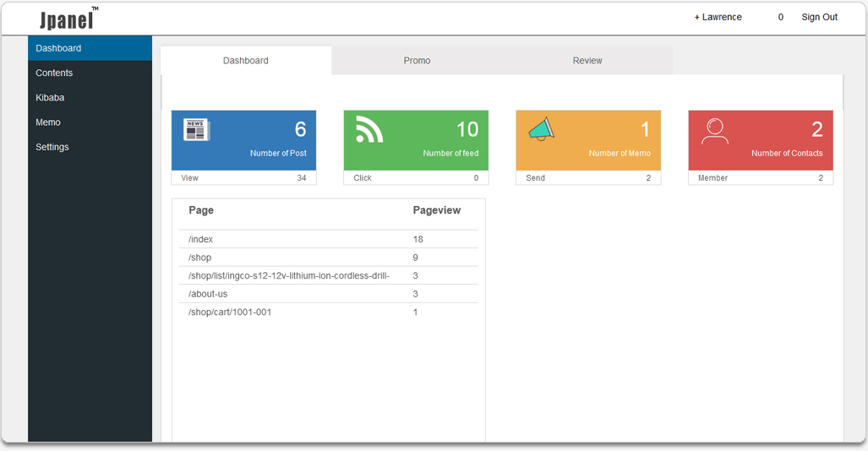Viewport: 868px width, 451px height.
Task: Click the + Lawrence user link
Action: pyautogui.click(x=718, y=17)
